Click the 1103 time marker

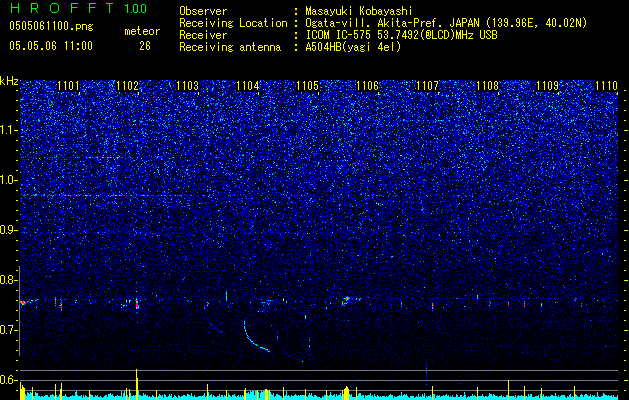click(x=187, y=85)
